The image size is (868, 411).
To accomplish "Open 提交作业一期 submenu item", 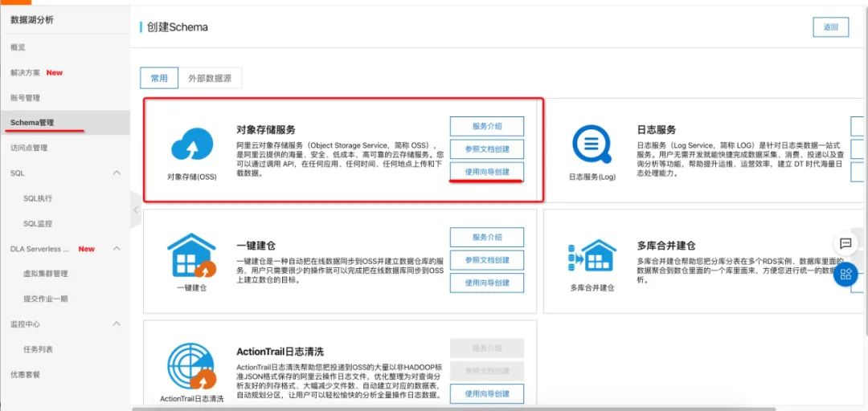I will point(45,299).
